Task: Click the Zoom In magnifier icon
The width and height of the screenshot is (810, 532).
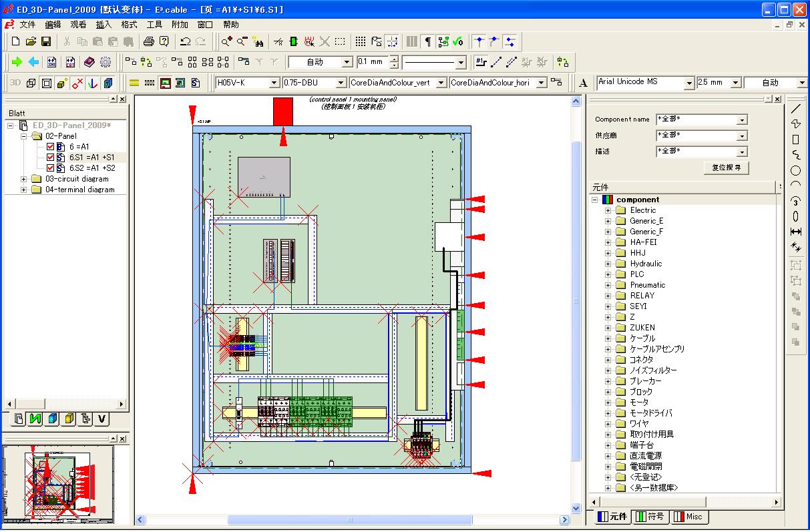Action: coord(227,41)
